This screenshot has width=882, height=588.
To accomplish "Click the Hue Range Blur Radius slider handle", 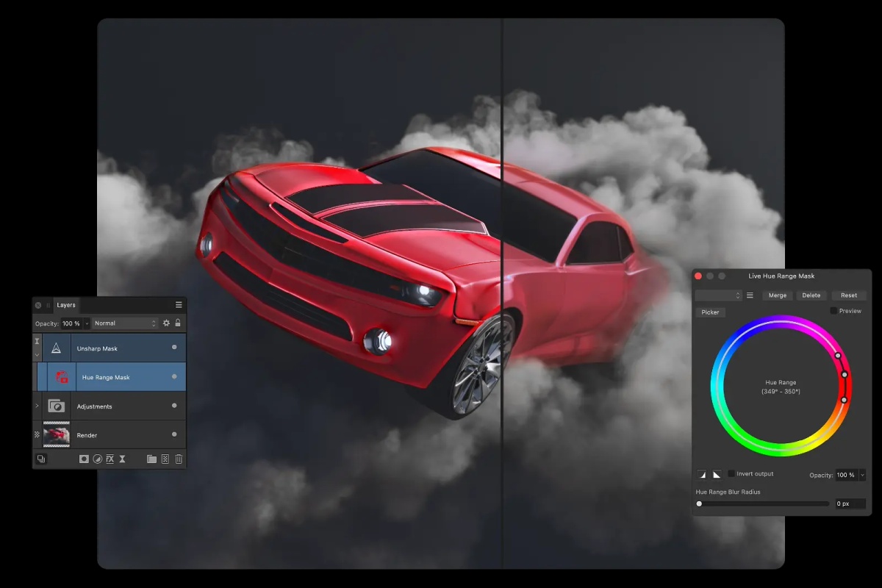I will [x=699, y=504].
